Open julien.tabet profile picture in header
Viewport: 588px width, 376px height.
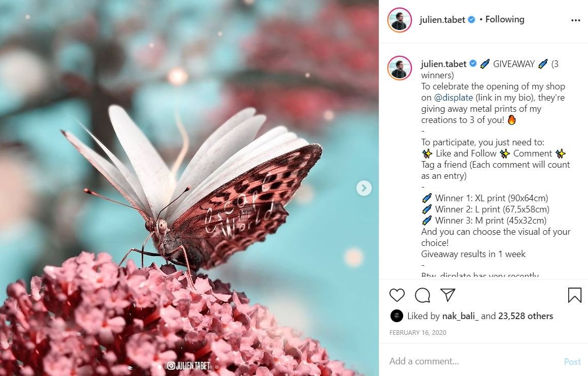[400, 20]
